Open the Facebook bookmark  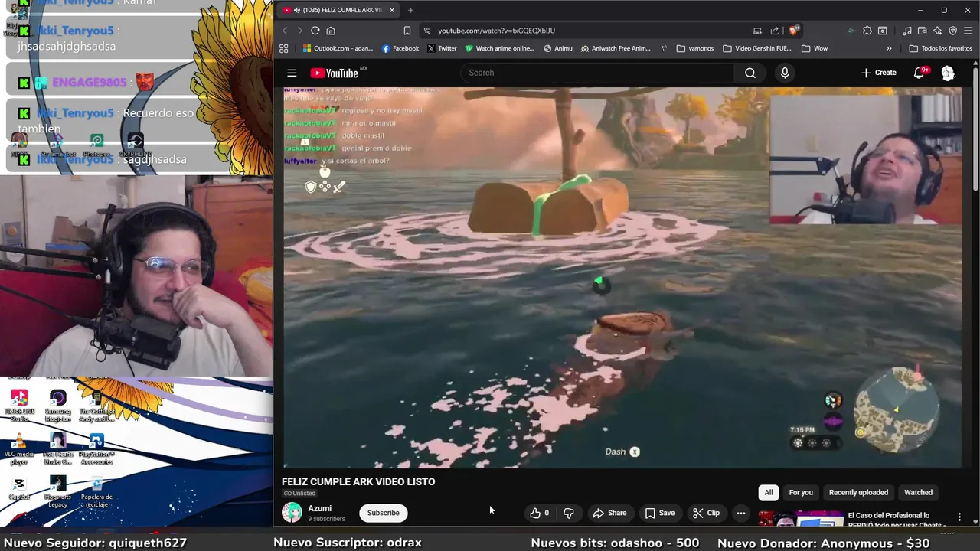(x=400, y=48)
